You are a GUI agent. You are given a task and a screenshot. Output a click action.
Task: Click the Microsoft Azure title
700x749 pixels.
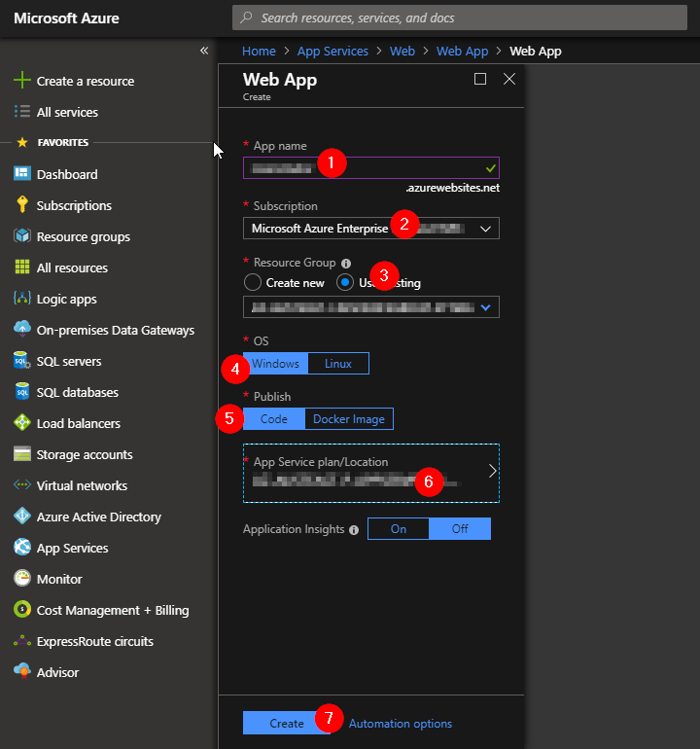[66, 18]
